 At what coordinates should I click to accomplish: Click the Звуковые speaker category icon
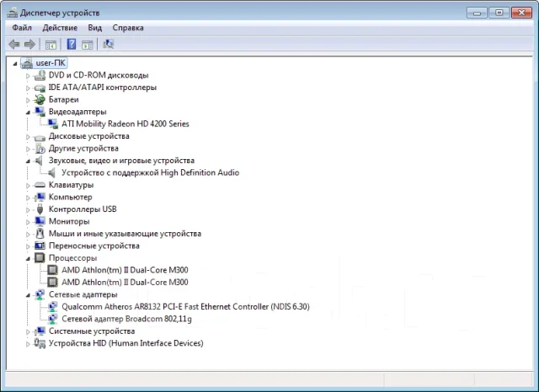tap(40, 161)
